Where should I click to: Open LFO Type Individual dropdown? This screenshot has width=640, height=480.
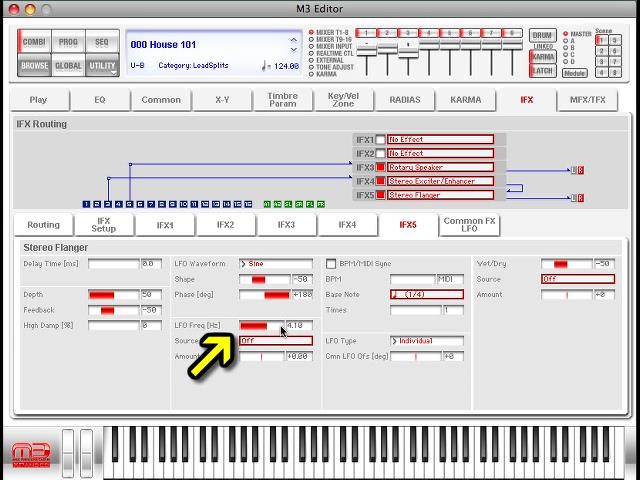(x=427, y=341)
